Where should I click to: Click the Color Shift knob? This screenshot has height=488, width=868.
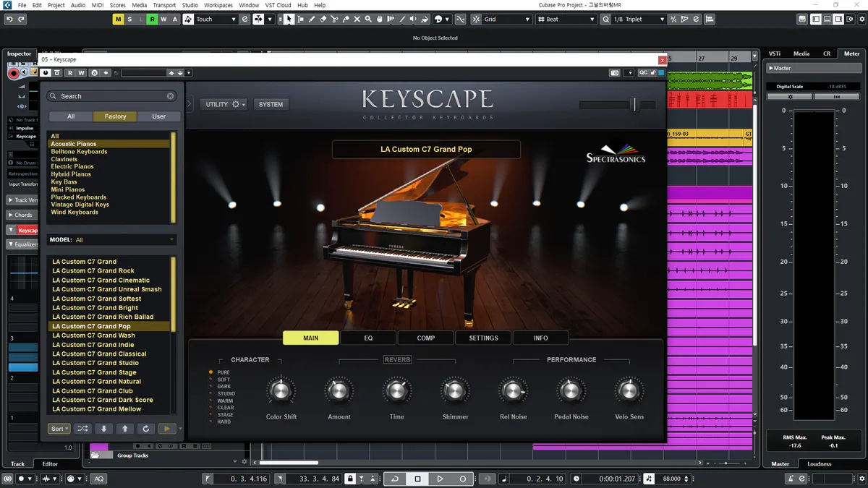click(x=281, y=391)
